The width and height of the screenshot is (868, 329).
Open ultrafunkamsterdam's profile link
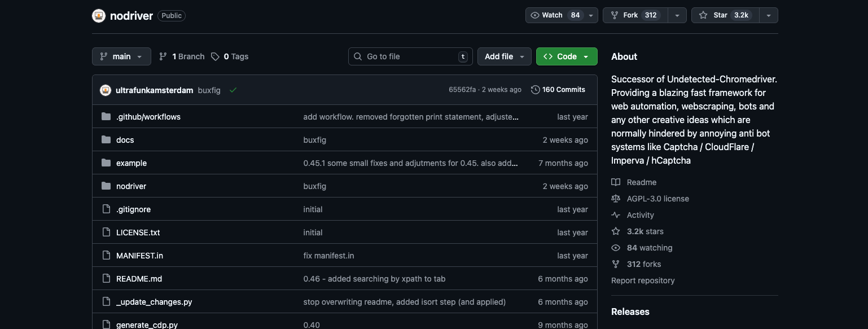click(x=154, y=90)
